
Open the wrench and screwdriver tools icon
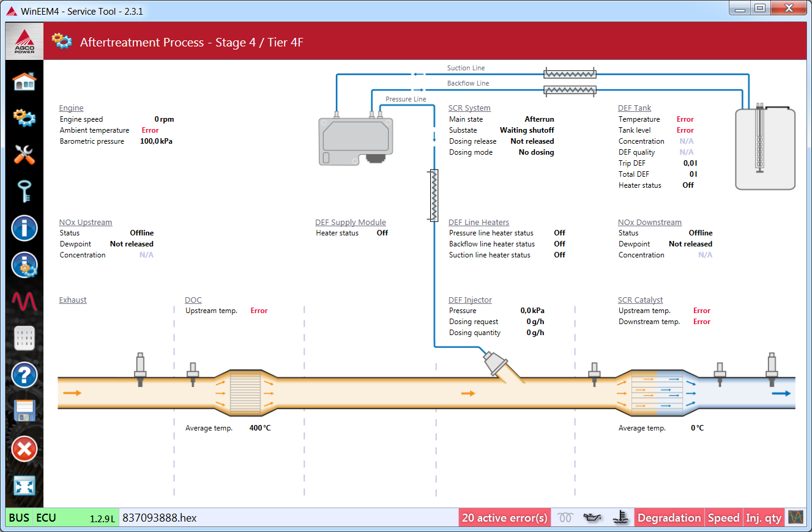(24, 154)
